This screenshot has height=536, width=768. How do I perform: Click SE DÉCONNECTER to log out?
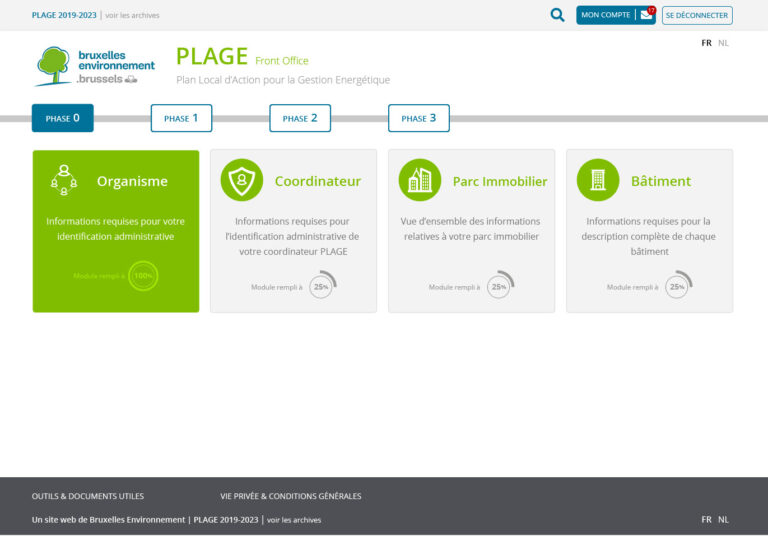[x=697, y=15]
